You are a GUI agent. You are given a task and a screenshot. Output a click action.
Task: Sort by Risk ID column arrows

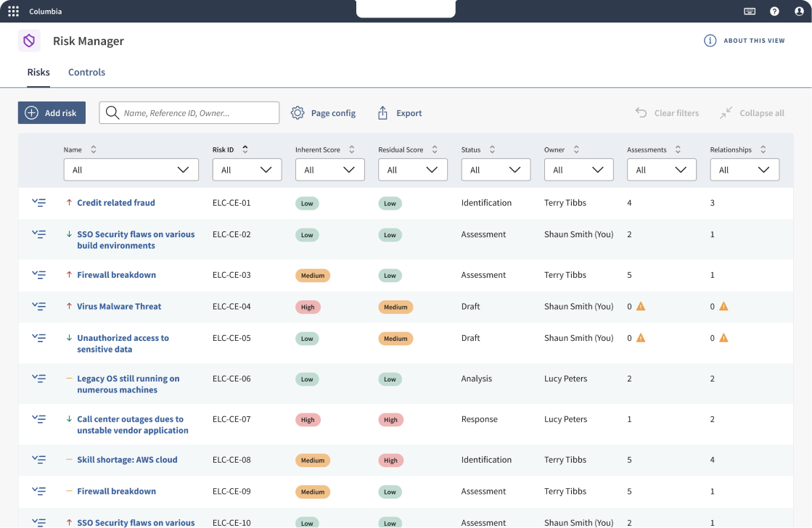pyautogui.click(x=245, y=149)
